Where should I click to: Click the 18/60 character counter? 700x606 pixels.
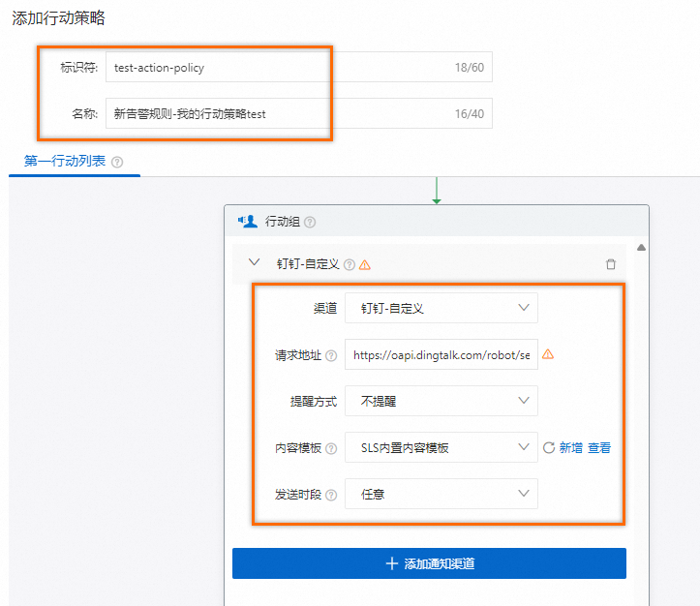click(470, 68)
